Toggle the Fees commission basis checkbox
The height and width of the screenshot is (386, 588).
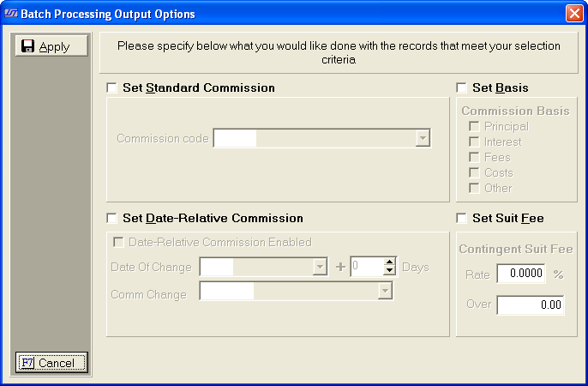coord(474,158)
